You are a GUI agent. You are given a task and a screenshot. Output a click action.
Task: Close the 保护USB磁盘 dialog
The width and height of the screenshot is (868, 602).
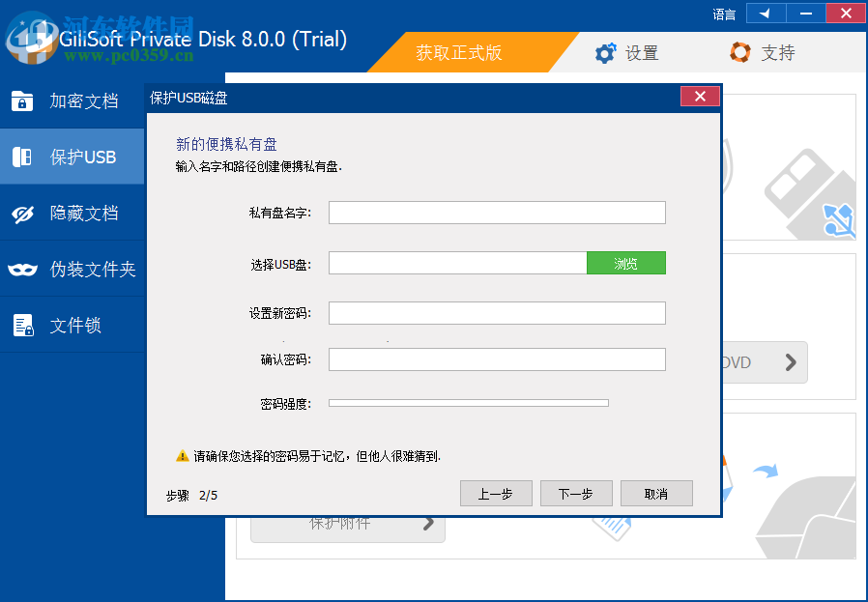(700, 96)
